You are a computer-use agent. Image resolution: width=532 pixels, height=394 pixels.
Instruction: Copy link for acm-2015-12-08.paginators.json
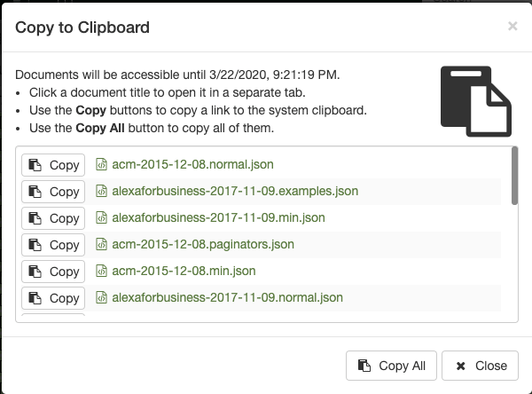[x=53, y=245]
